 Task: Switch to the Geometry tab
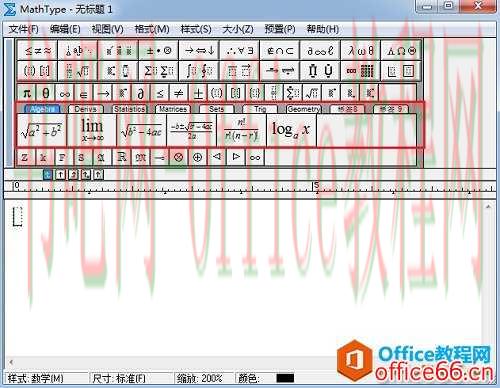(304, 109)
